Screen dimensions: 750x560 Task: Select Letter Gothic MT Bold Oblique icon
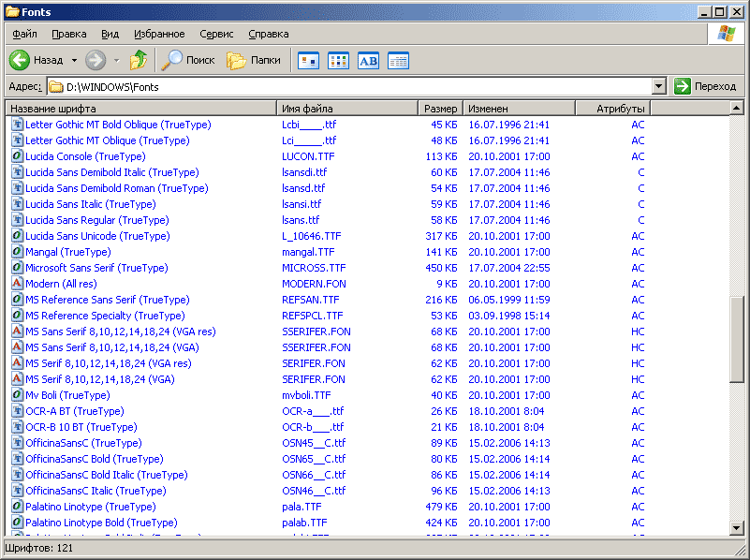pyautogui.click(x=17, y=125)
